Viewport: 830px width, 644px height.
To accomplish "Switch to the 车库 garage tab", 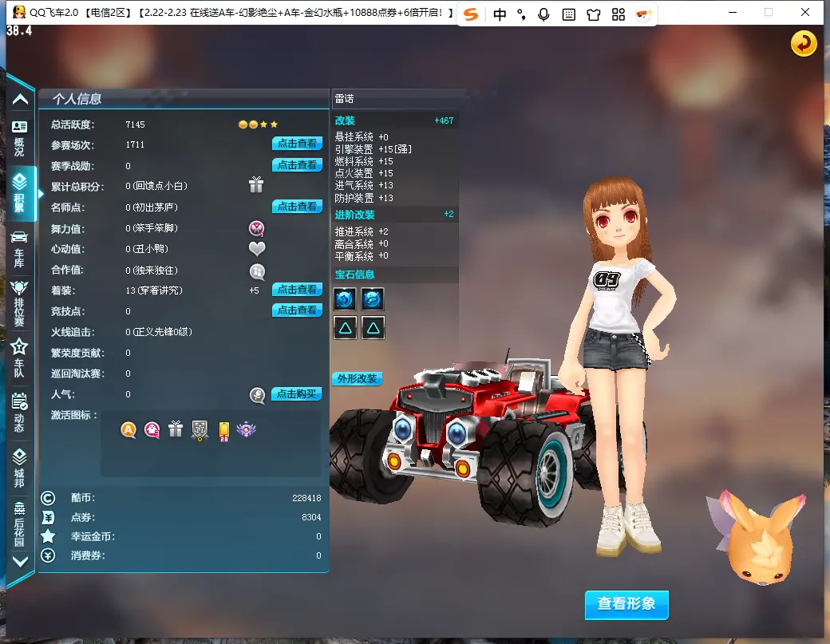I will click(19, 249).
